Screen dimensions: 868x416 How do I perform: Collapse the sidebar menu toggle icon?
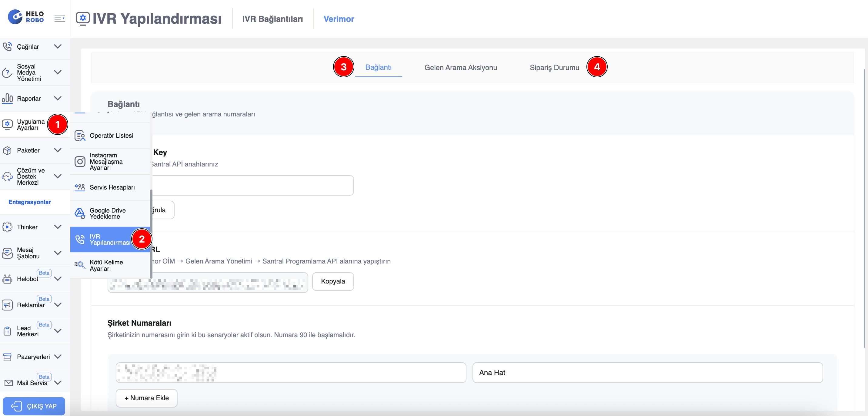60,18
